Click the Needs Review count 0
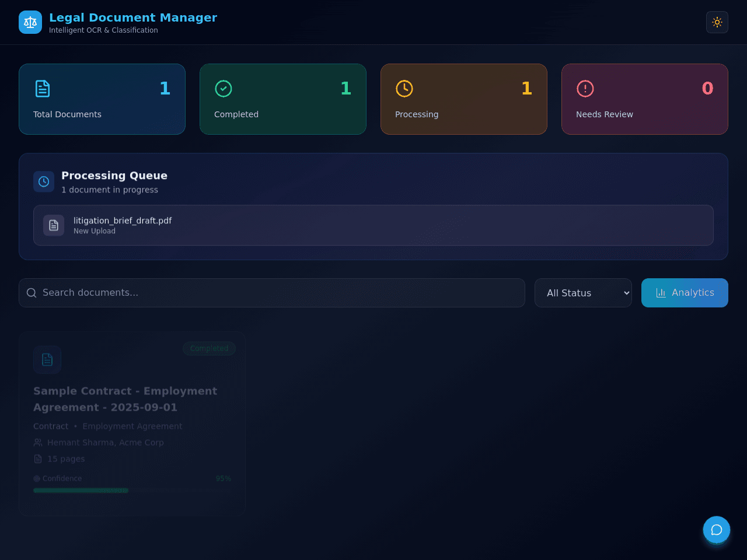 707,89
